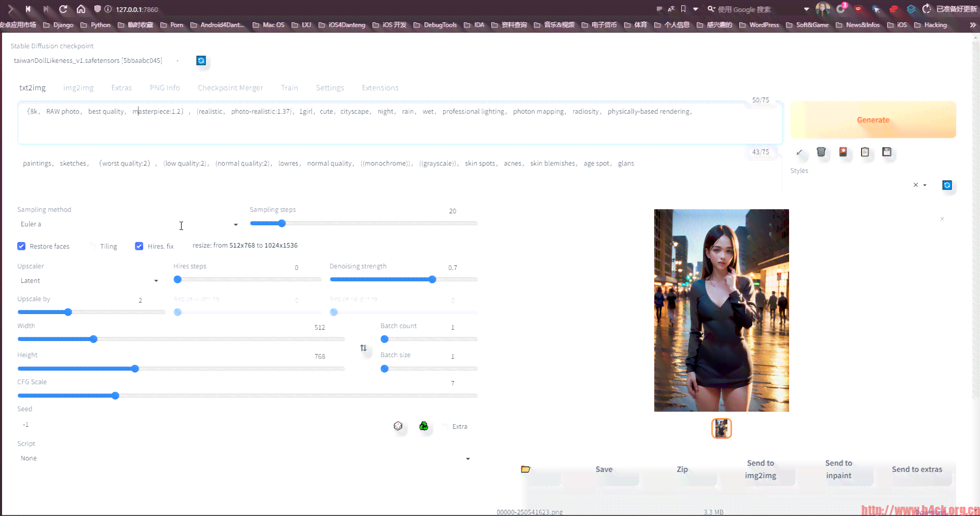Adjust the Denoising strength slider
Screen dimensions: 980x516
(x=404, y=279)
